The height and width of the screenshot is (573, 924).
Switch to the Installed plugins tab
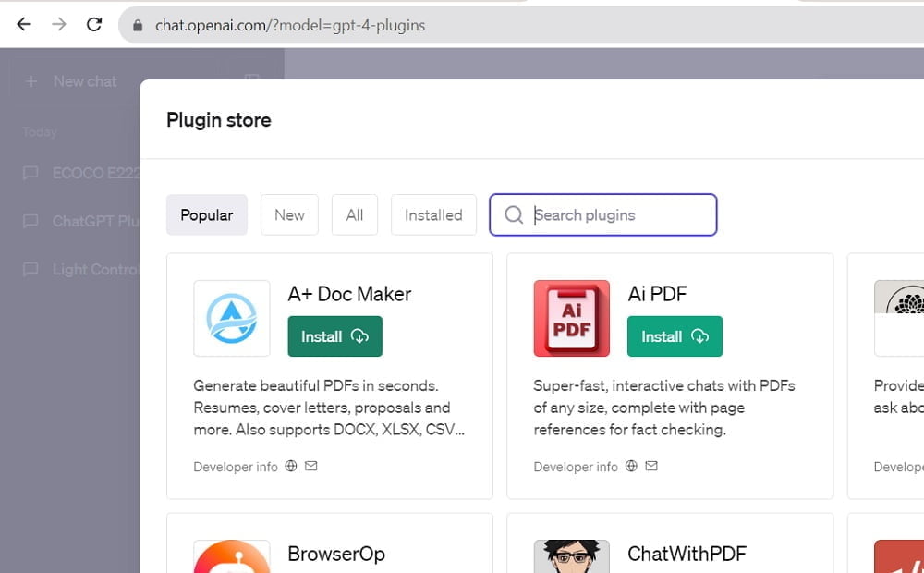point(433,214)
